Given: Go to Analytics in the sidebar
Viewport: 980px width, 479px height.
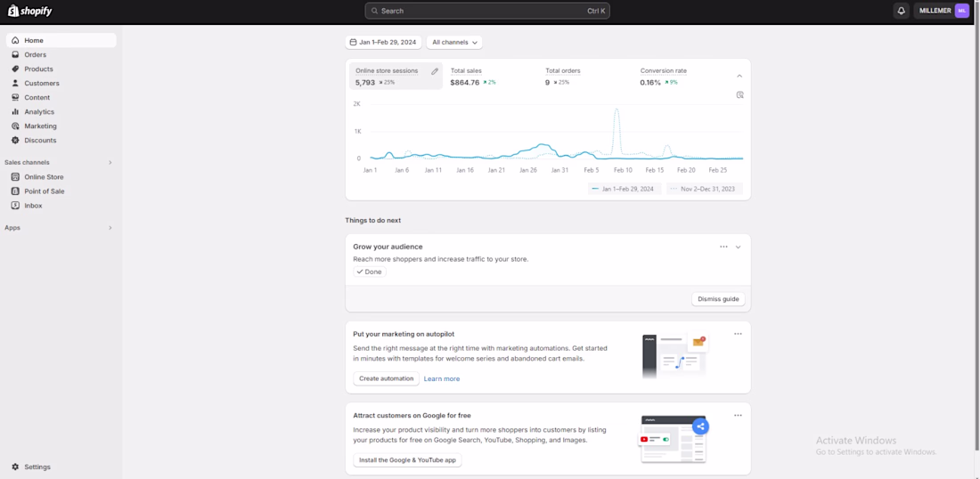Looking at the screenshot, I should click(39, 111).
